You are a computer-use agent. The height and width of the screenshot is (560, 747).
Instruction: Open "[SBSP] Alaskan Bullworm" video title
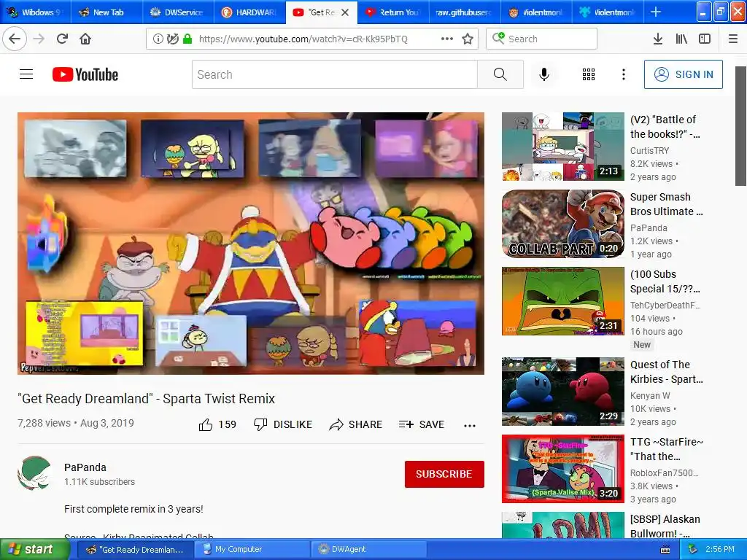(x=665, y=526)
